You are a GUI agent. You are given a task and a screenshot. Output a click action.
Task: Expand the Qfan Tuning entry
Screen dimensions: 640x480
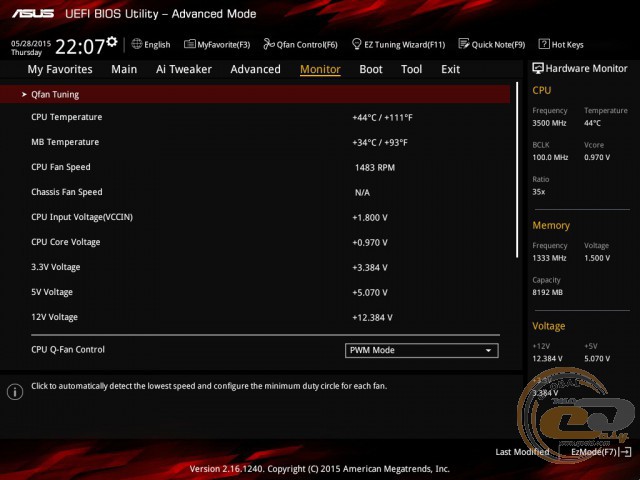pos(255,94)
